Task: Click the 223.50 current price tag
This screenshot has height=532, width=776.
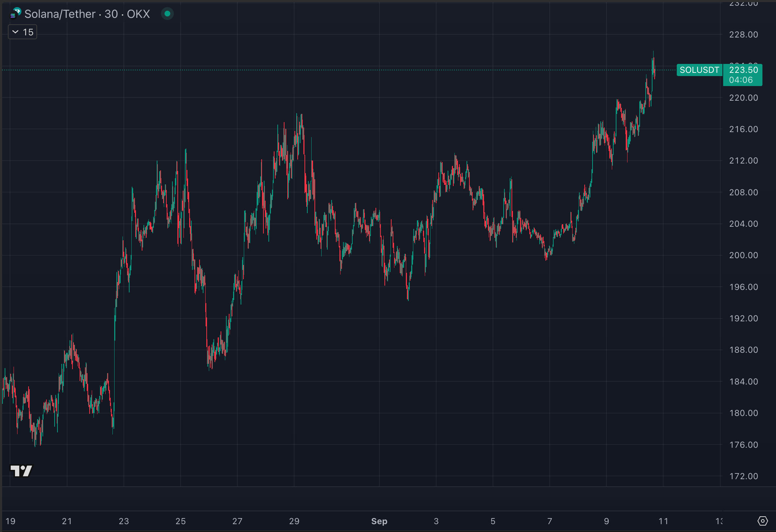Action: click(x=743, y=70)
